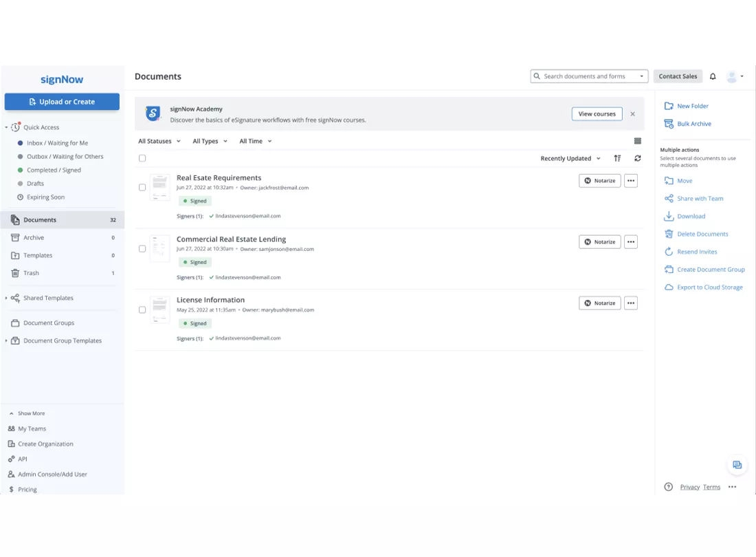Switch document list view layout icon
The image size is (756, 557).
click(637, 141)
